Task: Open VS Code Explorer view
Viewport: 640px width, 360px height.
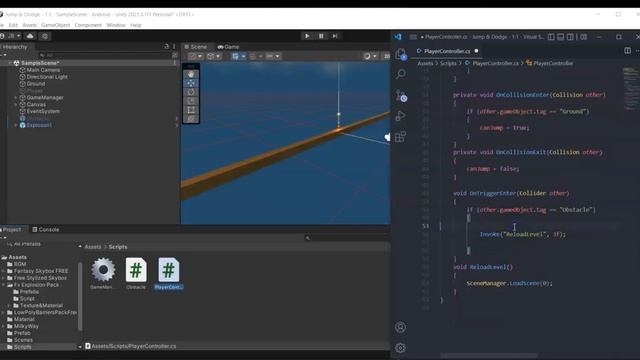Action: pos(400,54)
